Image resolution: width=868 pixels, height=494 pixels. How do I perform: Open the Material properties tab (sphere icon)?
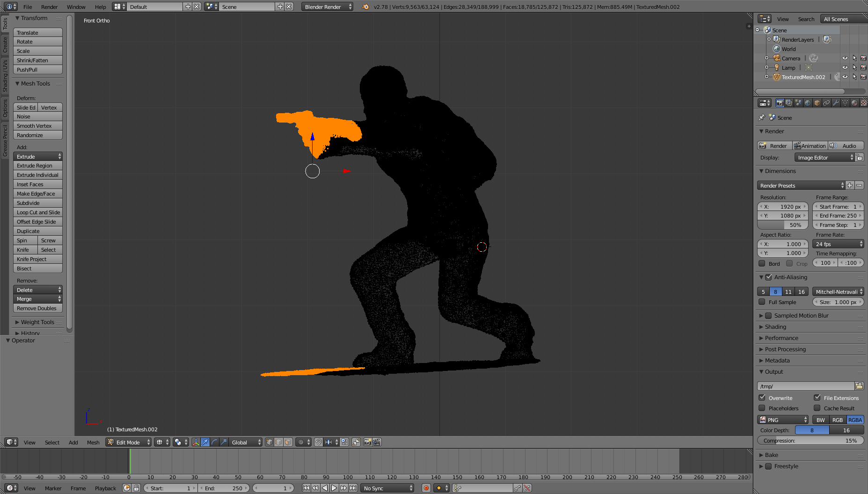point(854,103)
